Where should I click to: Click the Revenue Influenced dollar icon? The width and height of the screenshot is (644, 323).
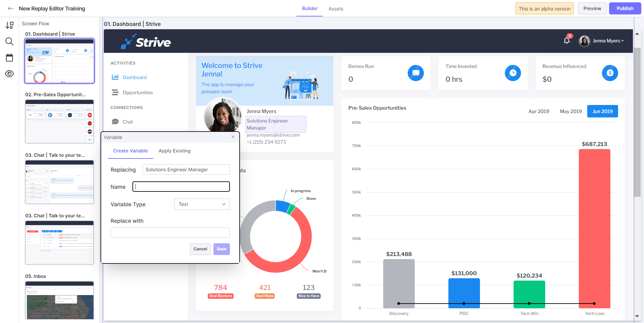pos(610,73)
